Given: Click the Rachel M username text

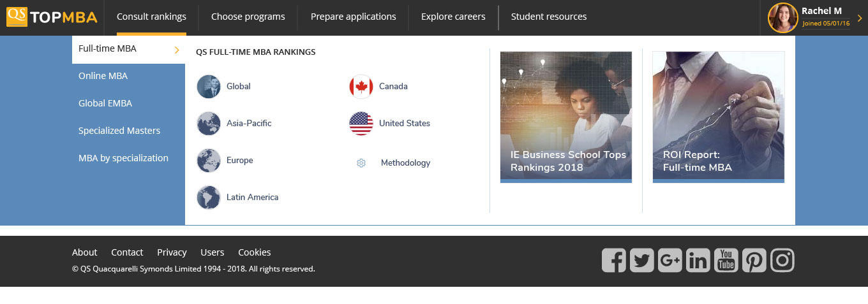Looking at the screenshot, I should click(822, 11).
